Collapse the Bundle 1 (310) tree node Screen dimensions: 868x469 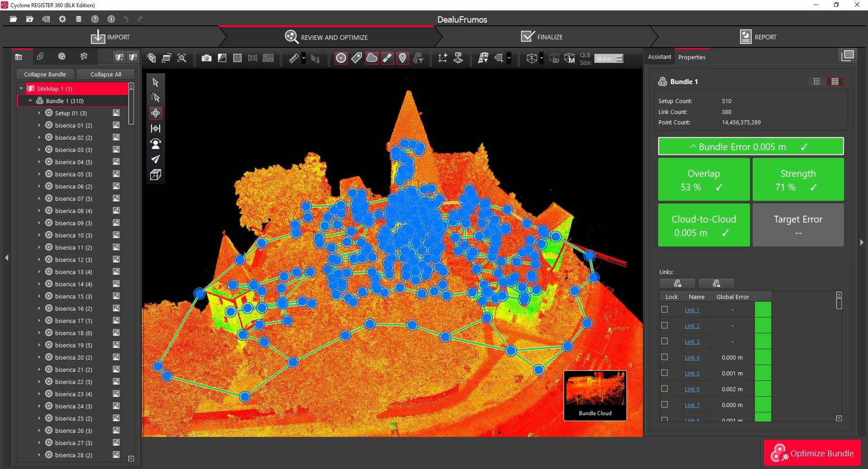point(30,101)
